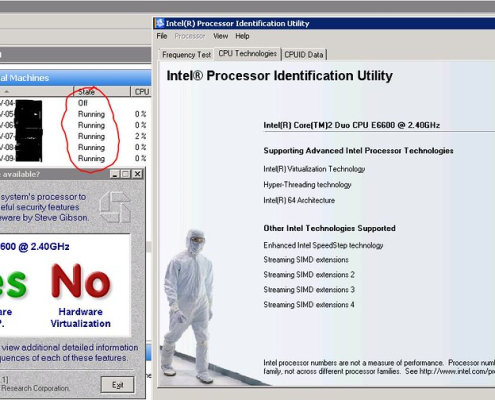Select the virtual machine row with state Off
Screen dimensions: 495x400
76,103
